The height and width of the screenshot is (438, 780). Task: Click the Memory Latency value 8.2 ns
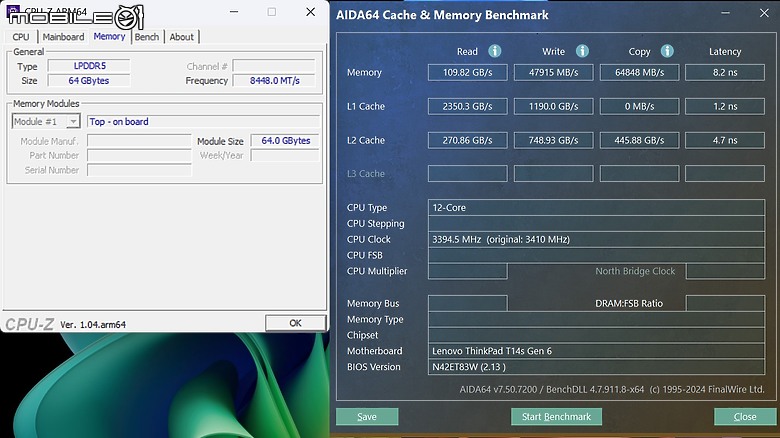(x=725, y=72)
